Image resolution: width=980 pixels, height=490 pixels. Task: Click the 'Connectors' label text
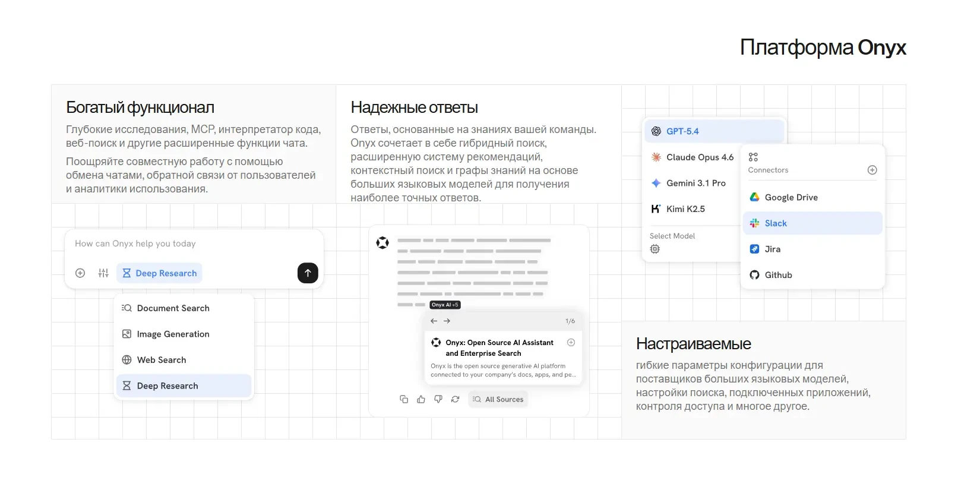(x=769, y=170)
